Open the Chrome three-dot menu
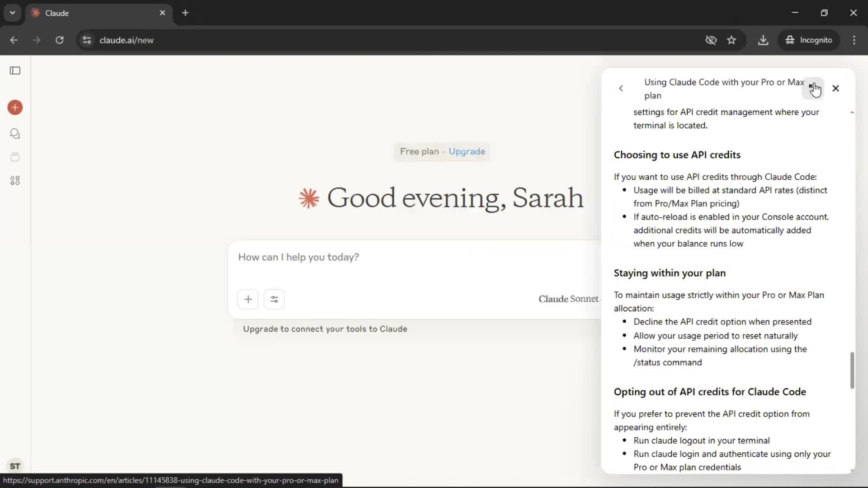Image resolution: width=868 pixels, height=488 pixels. click(x=854, y=40)
